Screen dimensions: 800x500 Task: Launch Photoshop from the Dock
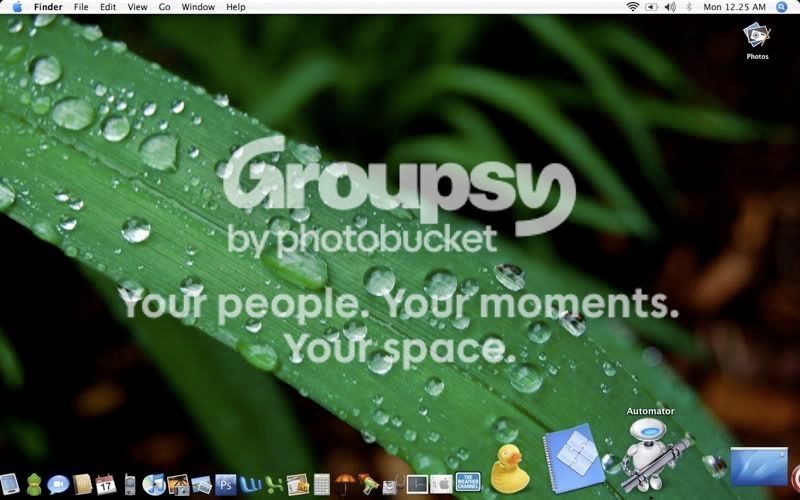(226, 485)
